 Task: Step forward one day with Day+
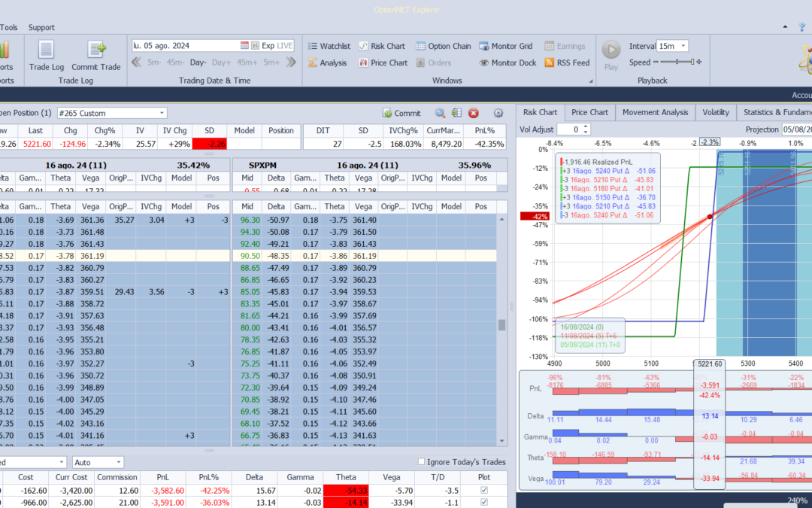tap(221, 62)
